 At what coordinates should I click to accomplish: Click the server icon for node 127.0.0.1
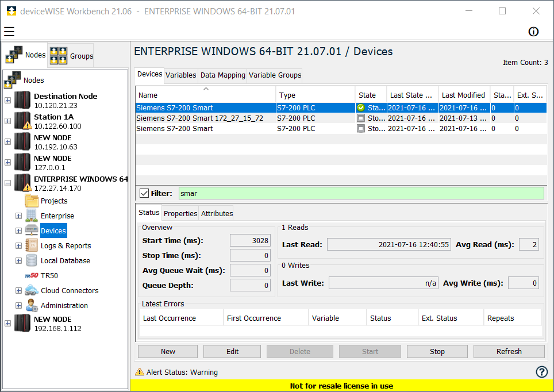pos(22,162)
